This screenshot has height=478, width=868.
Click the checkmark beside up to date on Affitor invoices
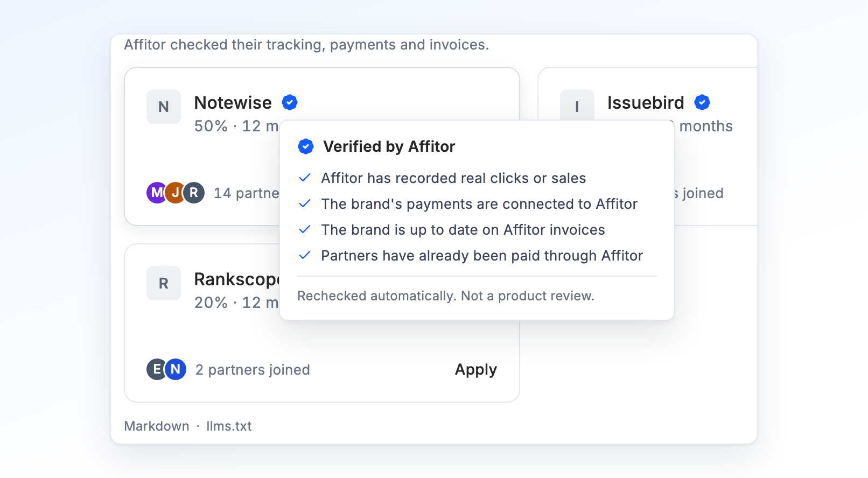point(305,229)
